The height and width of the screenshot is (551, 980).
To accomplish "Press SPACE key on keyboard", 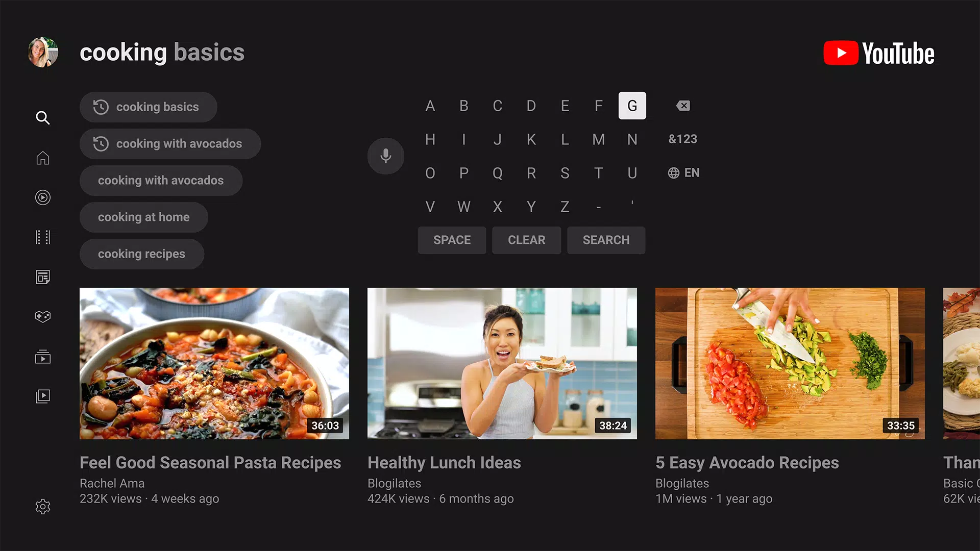I will [x=452, y=240].
